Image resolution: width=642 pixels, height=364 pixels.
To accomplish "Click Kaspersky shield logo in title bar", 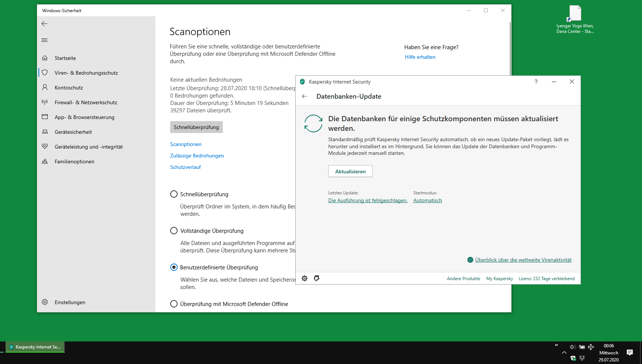I will click(x=302, y=82).
